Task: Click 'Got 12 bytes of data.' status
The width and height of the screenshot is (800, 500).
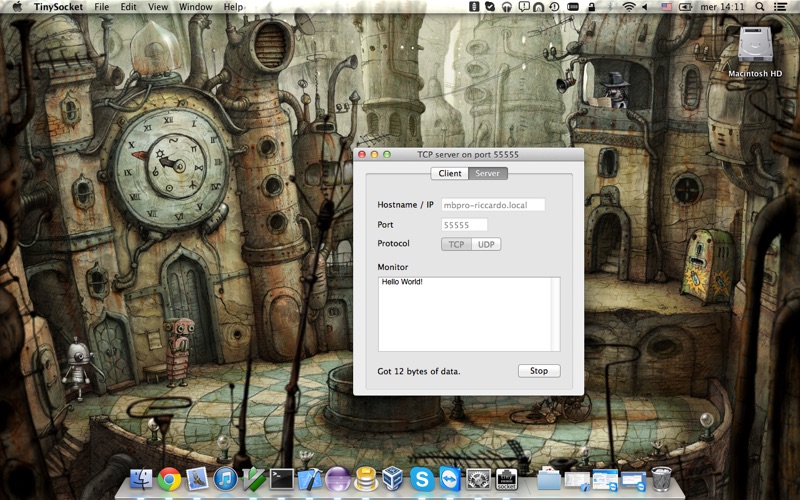Action: click(419, 371)
